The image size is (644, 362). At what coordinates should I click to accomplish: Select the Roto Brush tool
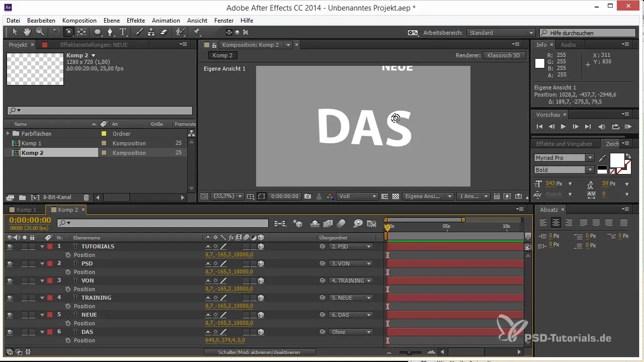pos(180,32)
